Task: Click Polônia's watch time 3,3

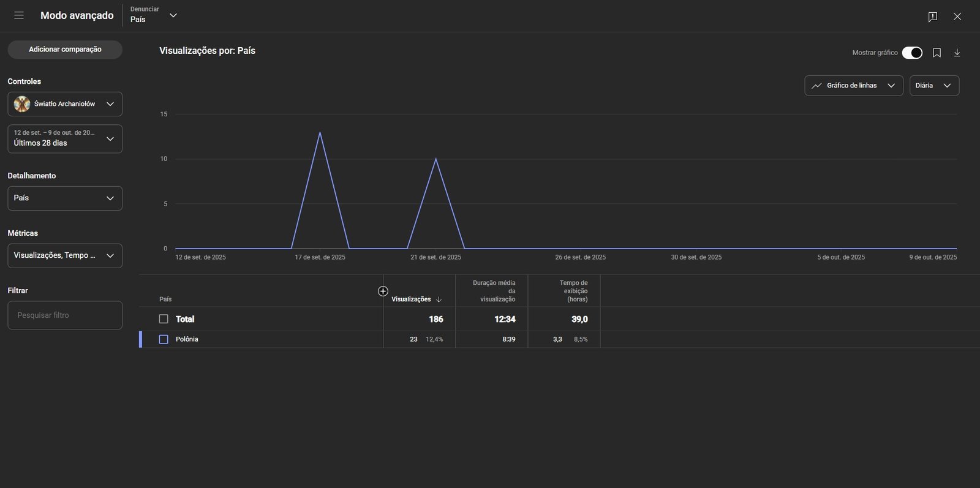Action: click(557, 339)
